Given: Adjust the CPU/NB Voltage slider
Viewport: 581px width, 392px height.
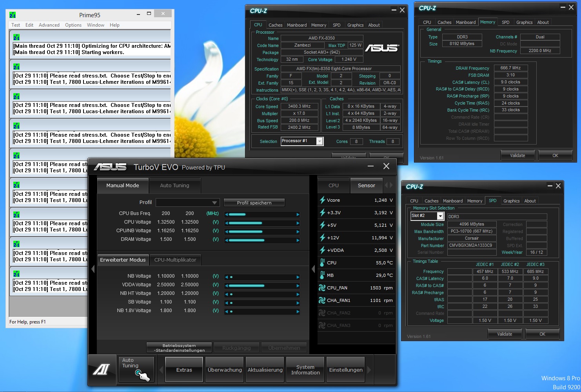Looking at the screenshot, I should (x=262, y=231).
